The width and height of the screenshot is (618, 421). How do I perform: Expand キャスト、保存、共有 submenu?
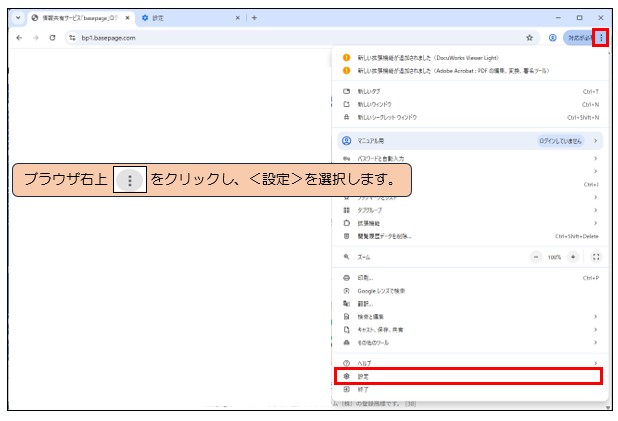pyautogui.click(x=470, y=330)
